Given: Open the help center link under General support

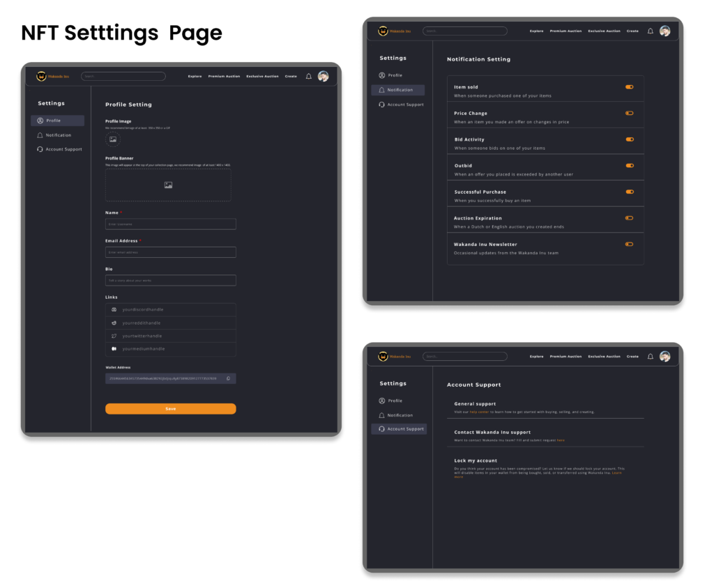Looking at the screenshot, I should 479,412.
